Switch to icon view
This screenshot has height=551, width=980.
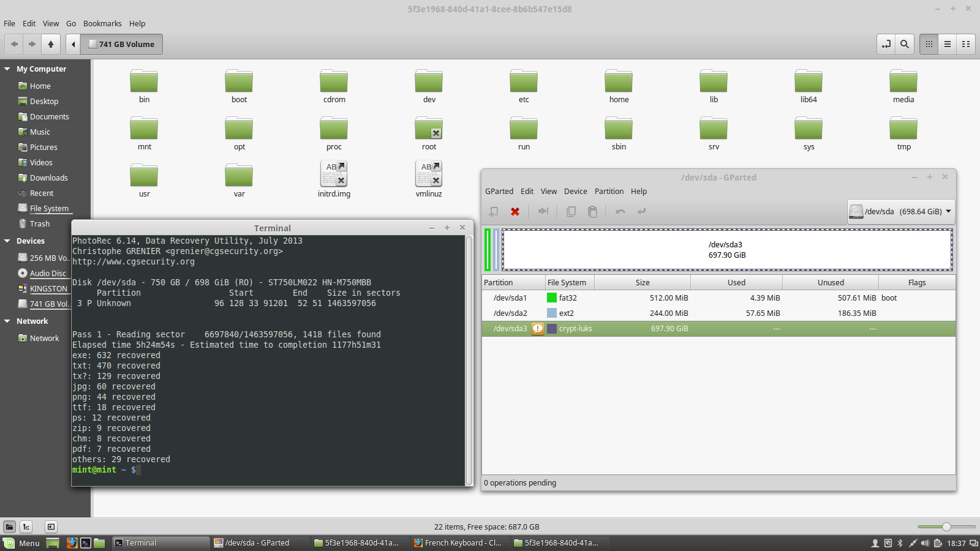tap(929, 44)
